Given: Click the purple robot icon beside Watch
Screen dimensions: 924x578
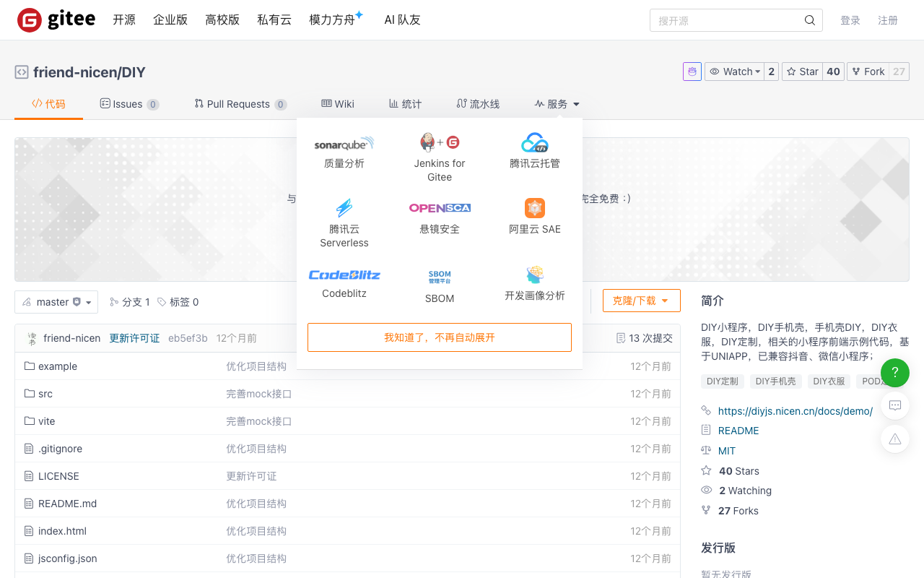Looking at the screenshot, I should [692, 72].
